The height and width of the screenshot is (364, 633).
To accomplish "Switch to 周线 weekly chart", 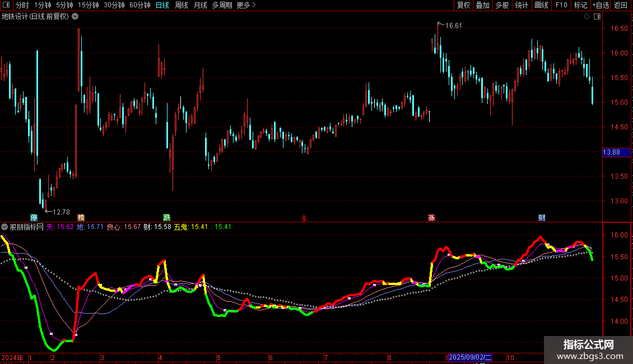I will click(181, 5).
